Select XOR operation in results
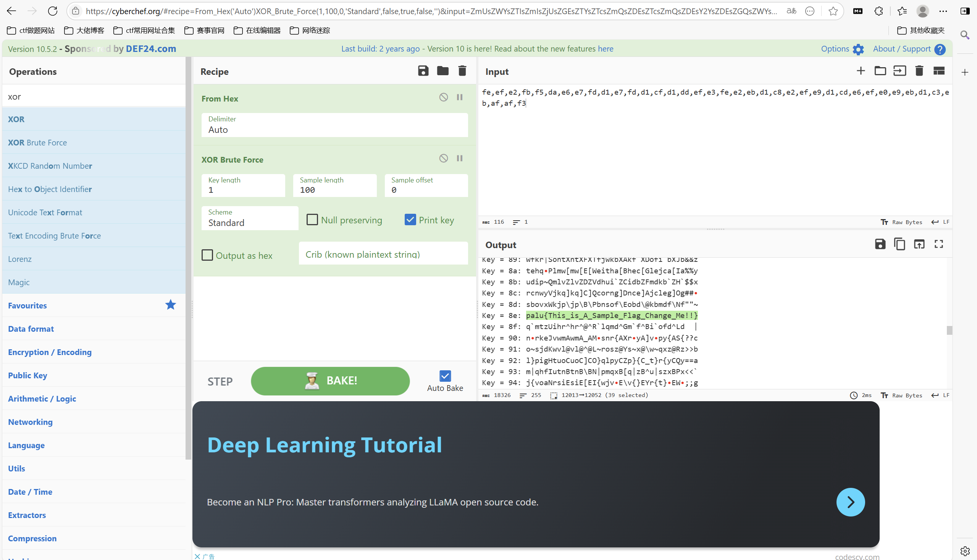Image resolution: width=977 pixels, height=560 pixels. click(x=94, y=119)
